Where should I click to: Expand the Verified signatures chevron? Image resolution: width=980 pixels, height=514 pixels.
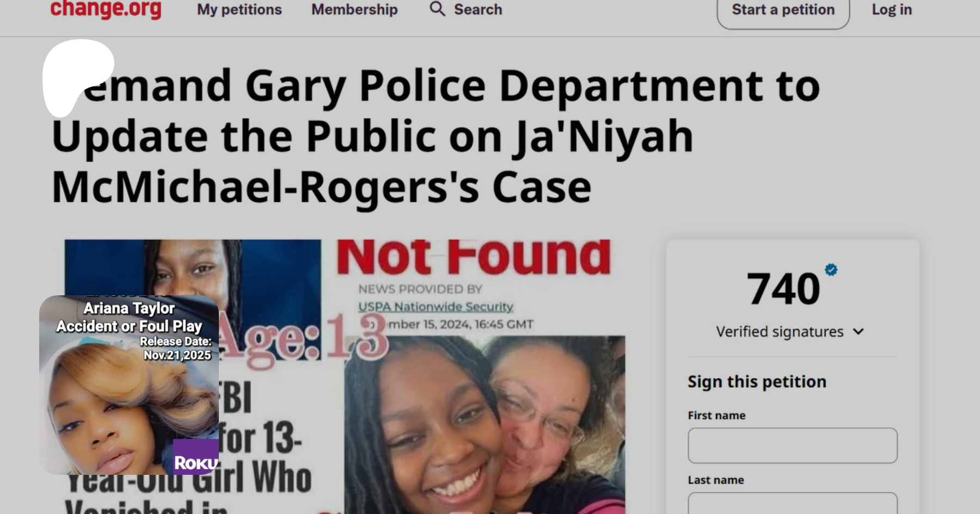point(859,332)
